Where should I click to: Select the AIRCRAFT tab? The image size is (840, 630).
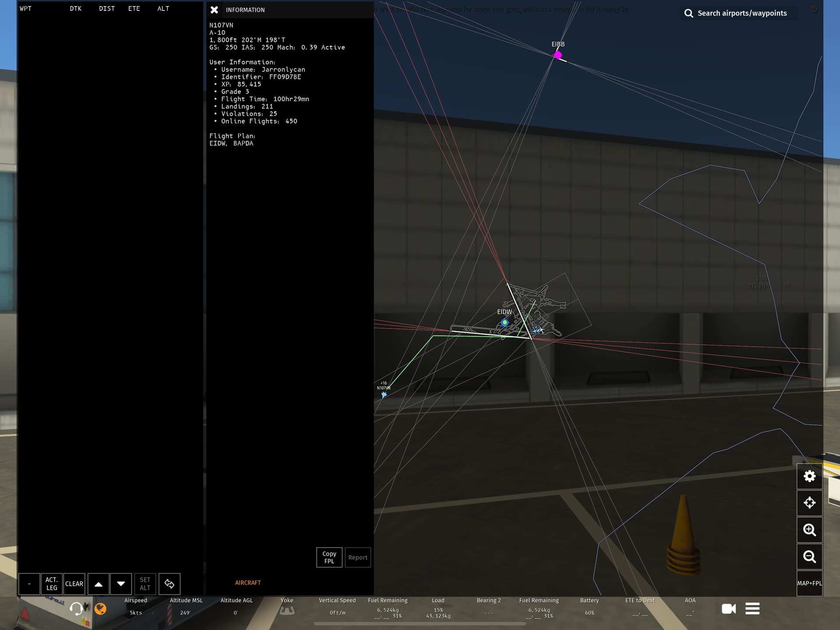(248, 583)
